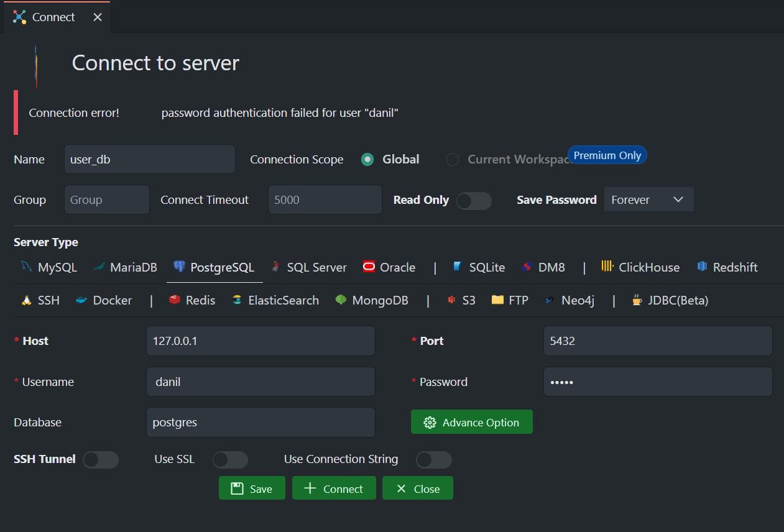
Task: Select the ClickHouse bars icon
Action: [607, 267]
